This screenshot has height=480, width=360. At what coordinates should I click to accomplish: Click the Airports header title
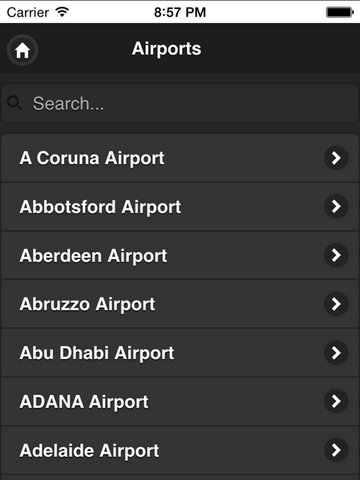click(167, 49)
